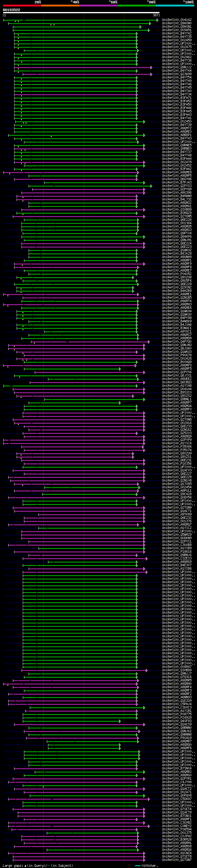Image resolution: width=197 pixels, height=868 pixels.
Task: Open hit UniRef100_O09451
Action: tap(177, 30)
